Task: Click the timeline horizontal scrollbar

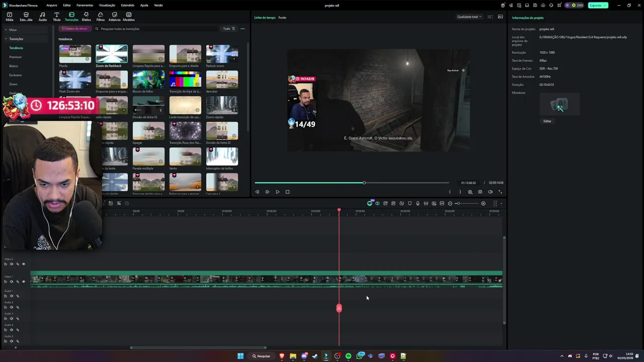Action: point(198,347)
